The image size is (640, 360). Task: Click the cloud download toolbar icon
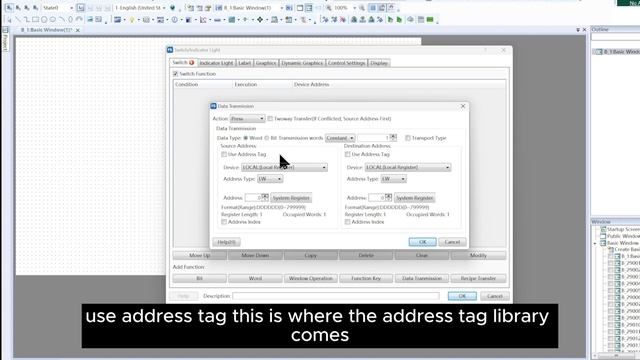pos(410,20)
